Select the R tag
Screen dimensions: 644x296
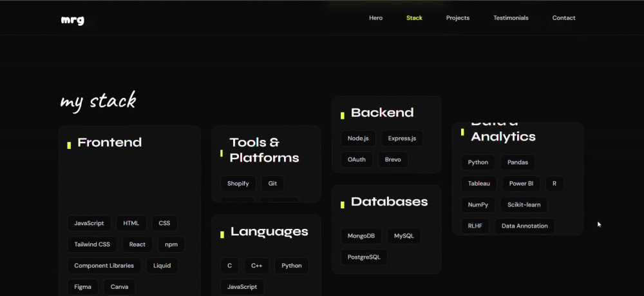click(554, 183)
